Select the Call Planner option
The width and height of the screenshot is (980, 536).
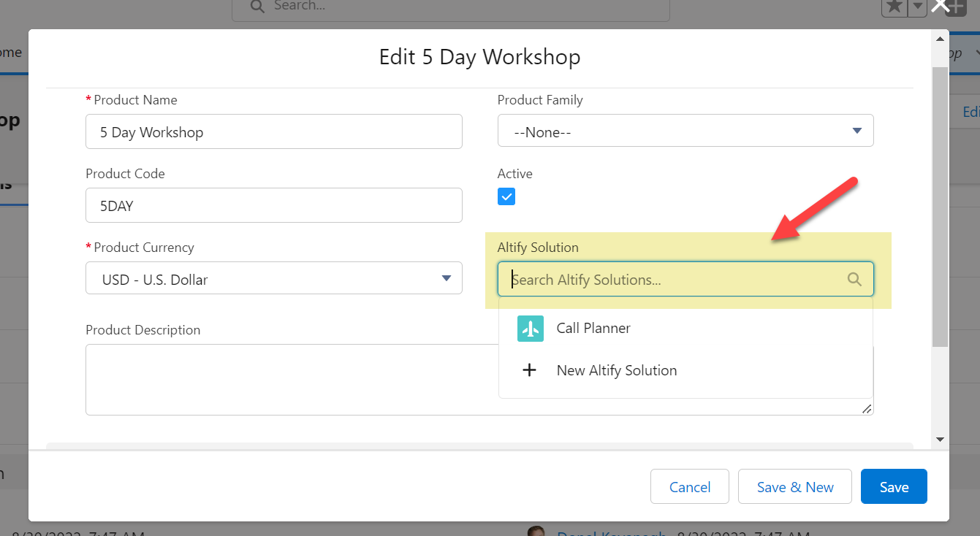685,329
